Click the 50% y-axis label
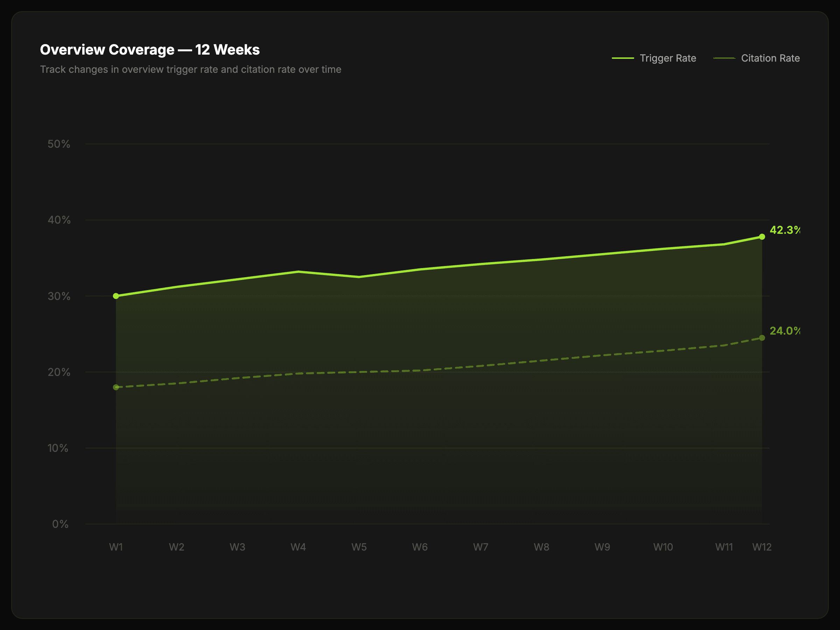 coord(59,144)
